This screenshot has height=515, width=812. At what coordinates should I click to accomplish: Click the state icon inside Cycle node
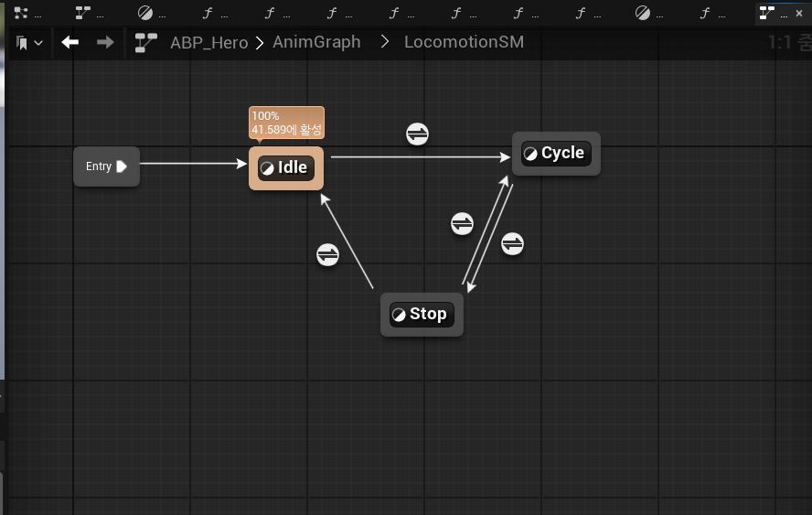530,154
